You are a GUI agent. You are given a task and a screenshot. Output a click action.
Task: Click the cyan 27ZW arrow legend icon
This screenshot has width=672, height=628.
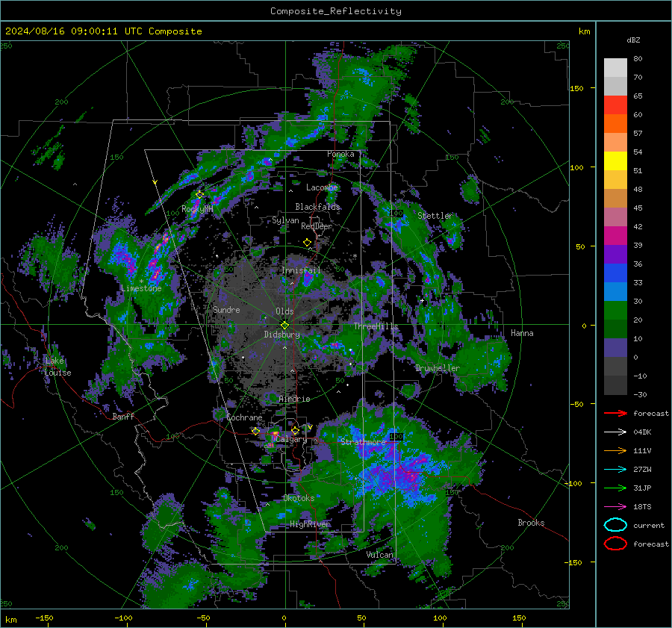pyautogui.click(x=615, y=470)
